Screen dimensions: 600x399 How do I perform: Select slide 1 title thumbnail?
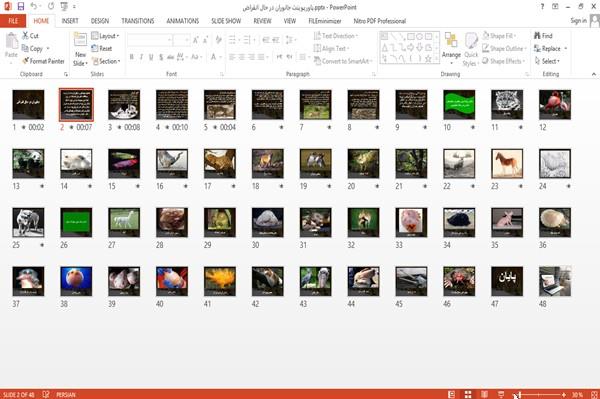(28, 104)
